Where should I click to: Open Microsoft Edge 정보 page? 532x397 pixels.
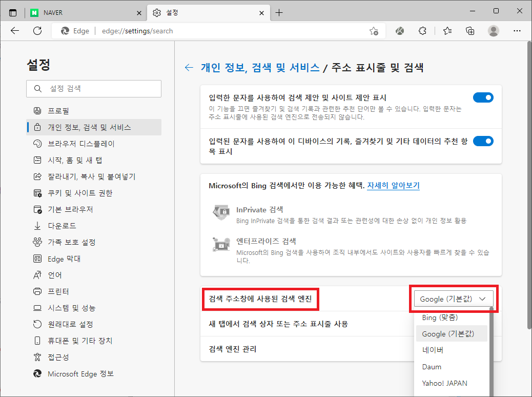tap(94, 373)
